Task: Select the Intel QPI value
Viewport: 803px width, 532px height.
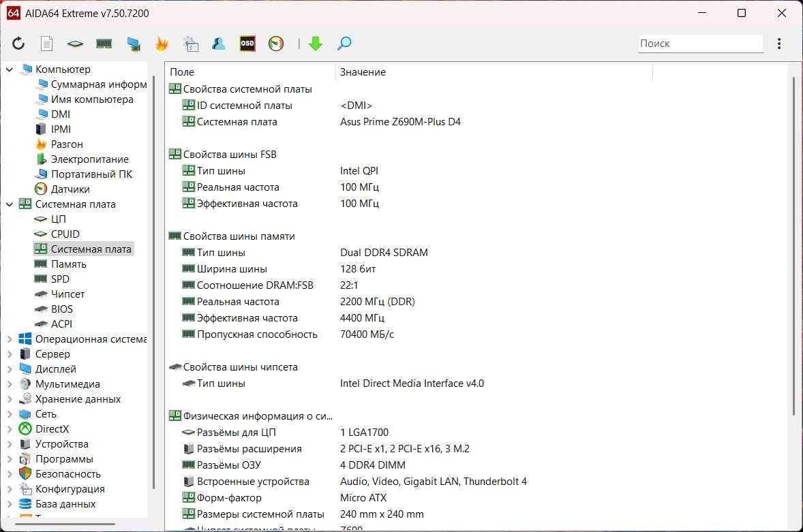Action: [359, 171]
